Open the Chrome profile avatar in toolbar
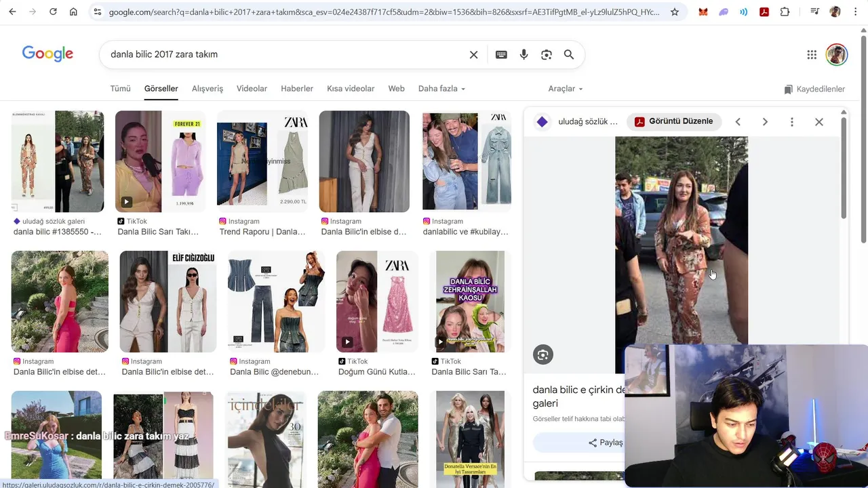The height and width of the screenshot is (488, 868). click(x=835, y=12)
